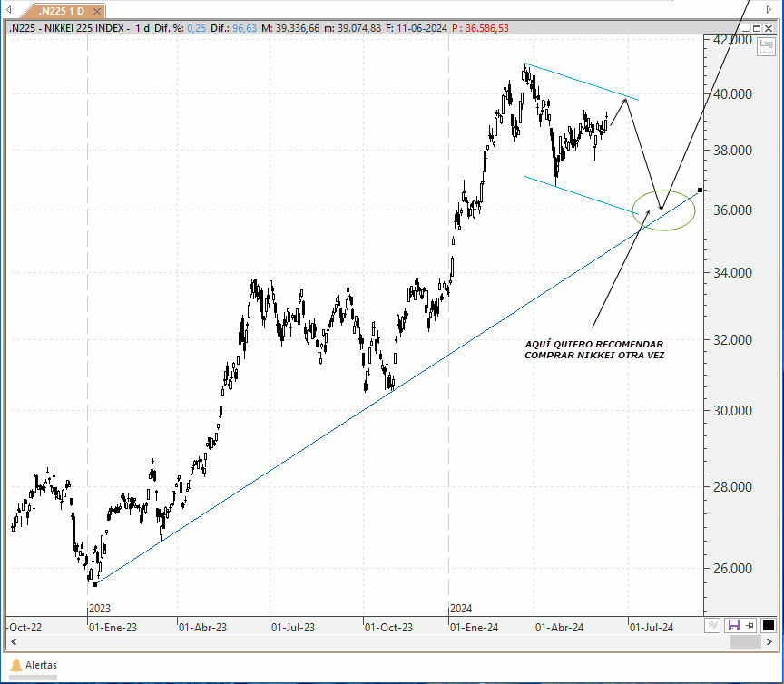Click the tab strip left scroll arrow

point(8,9)
